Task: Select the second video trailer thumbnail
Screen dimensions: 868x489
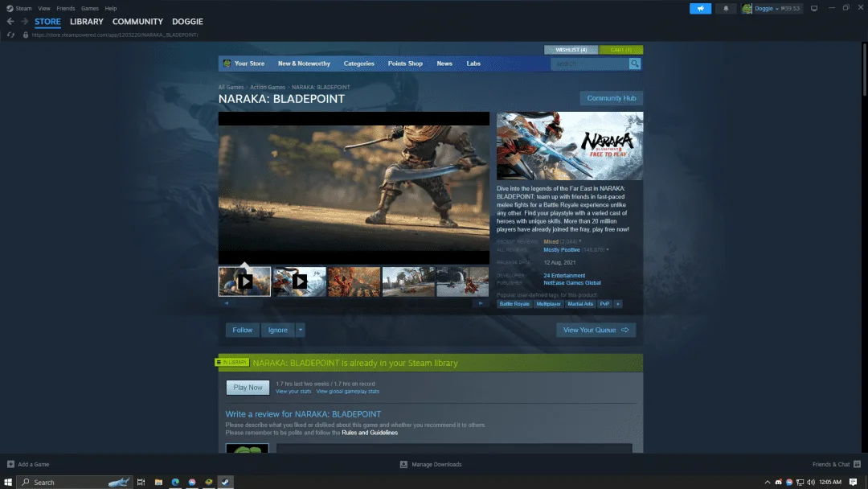Action: pos(300,281)
